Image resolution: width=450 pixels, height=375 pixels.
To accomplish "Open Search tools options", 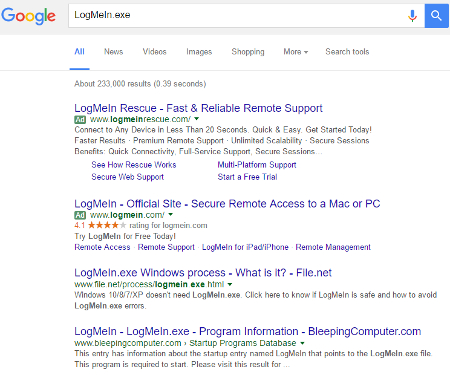I will 347,52.
